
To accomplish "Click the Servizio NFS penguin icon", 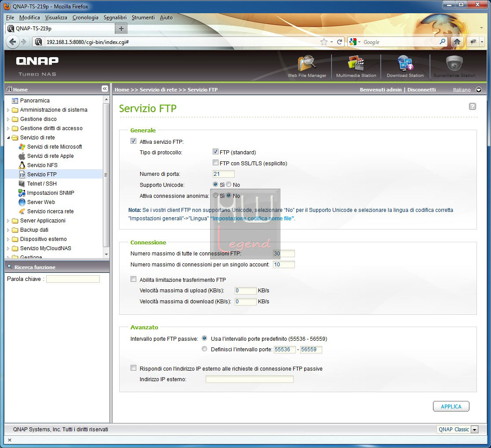I will 22,165.
